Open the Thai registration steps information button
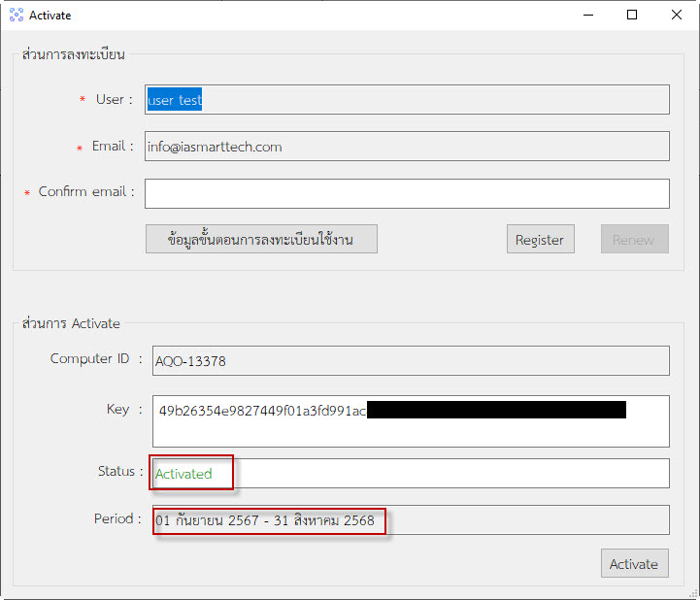Viewport: 700px width, 600px height. 261,239
